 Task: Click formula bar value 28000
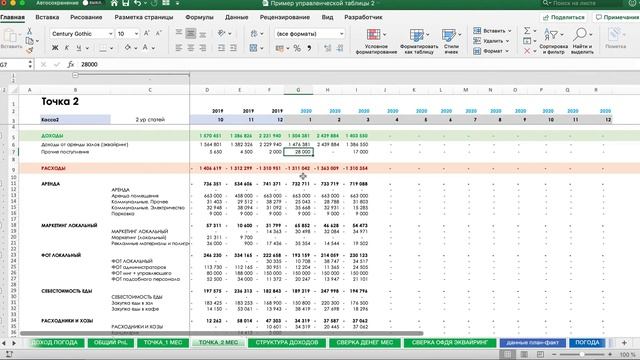click(x=89, y=64)
